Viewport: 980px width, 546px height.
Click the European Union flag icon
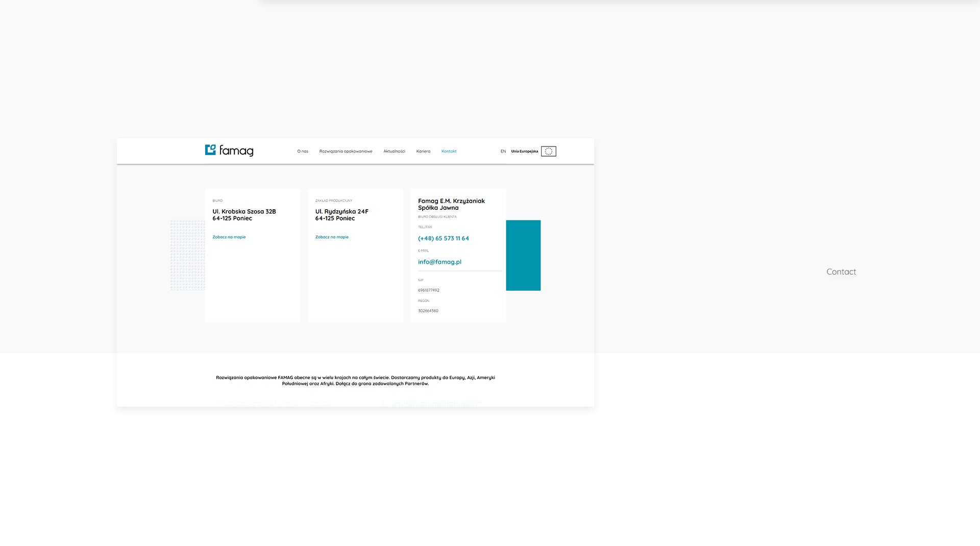[x=548, y=152]
